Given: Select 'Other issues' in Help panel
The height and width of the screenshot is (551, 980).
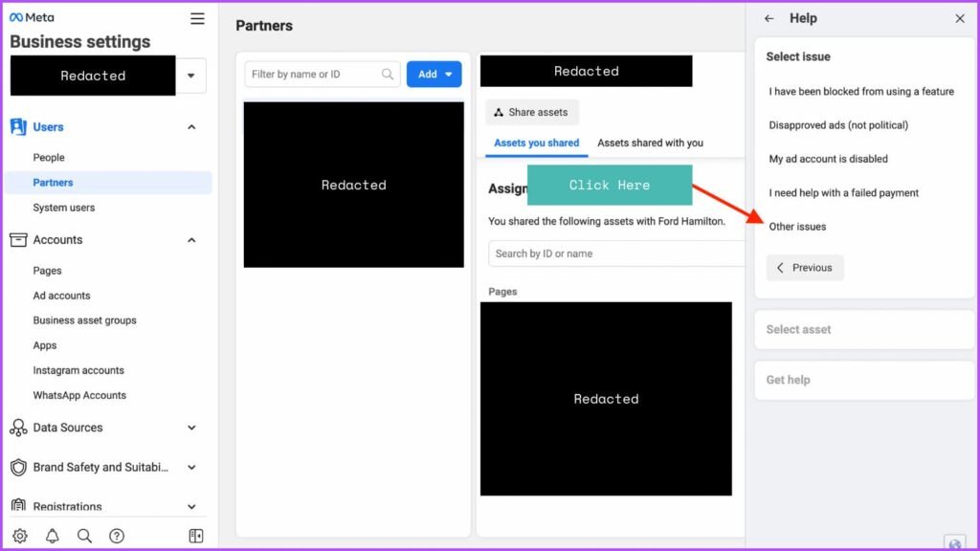Looking at the screenshot, I should (x=797, y=227).
